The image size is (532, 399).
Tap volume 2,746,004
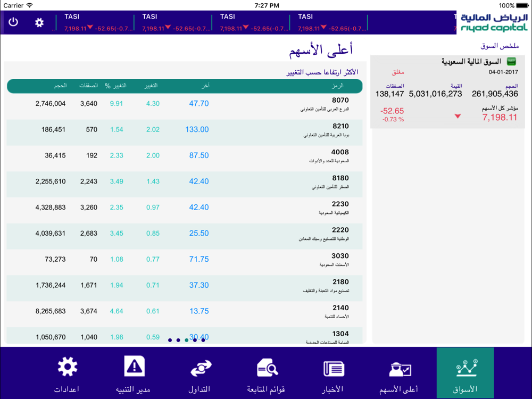tap(51, 104)
